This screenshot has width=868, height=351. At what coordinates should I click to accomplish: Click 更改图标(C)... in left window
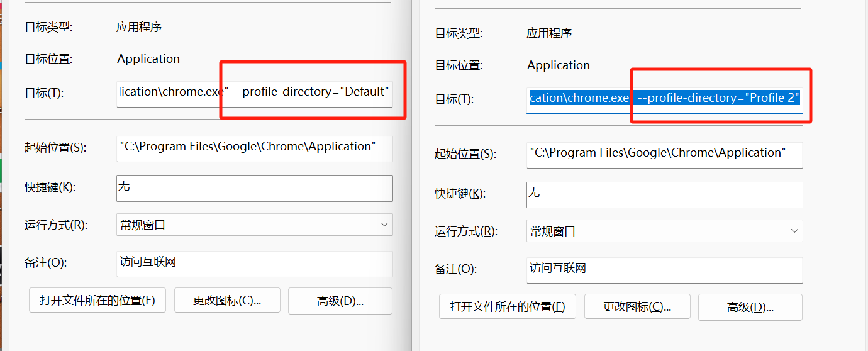pyautogui.click(x=227, y=301)
